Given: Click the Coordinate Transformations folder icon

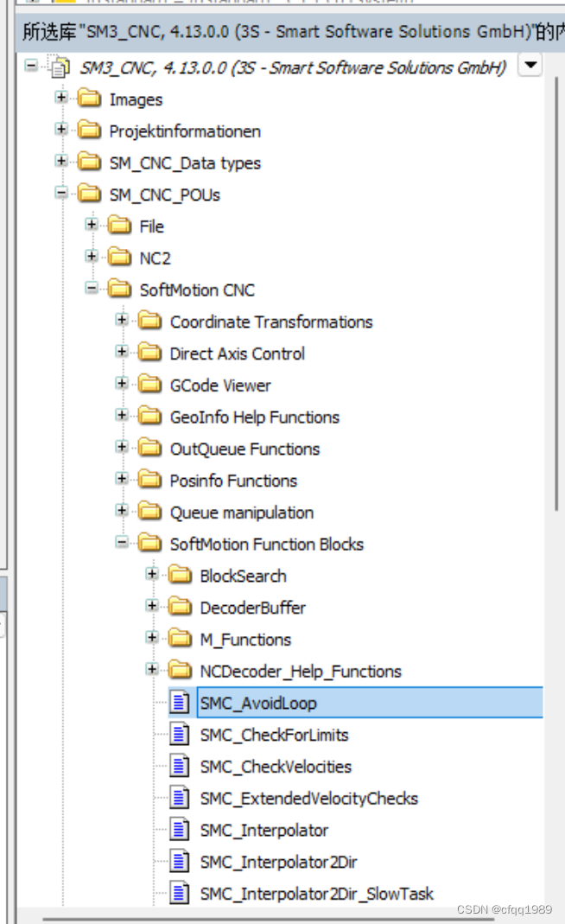Looking at the screenshot, I should (x=149, y=321).
